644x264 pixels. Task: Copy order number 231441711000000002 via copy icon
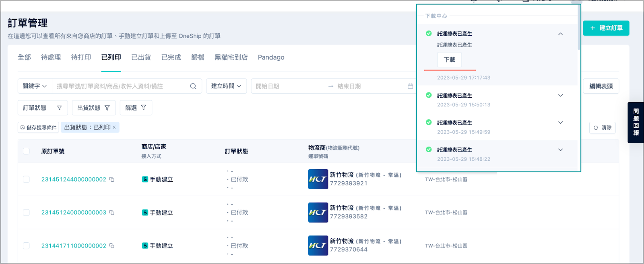point(112,246)
